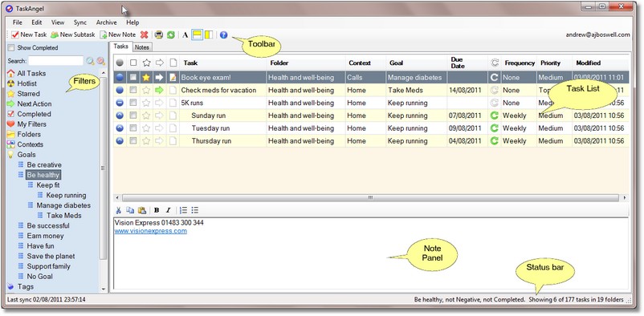Click the font 'A' toolbar icon
This screenshot has width=644, height=316.
[185, 34]
